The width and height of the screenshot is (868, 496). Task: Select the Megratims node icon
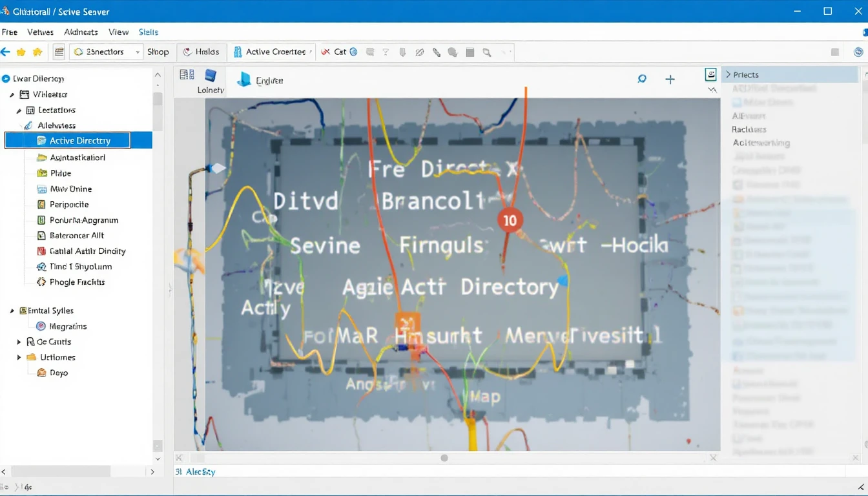pos(41,326)
